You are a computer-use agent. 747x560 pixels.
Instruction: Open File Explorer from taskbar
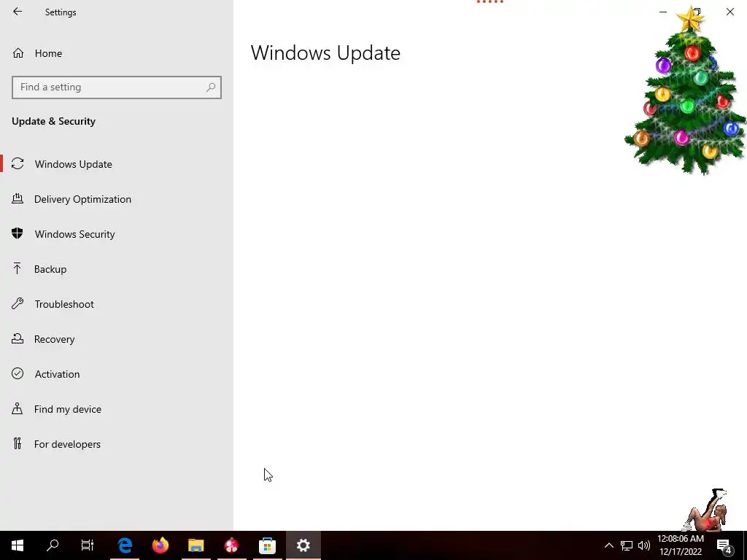click(x=196, y=545)
